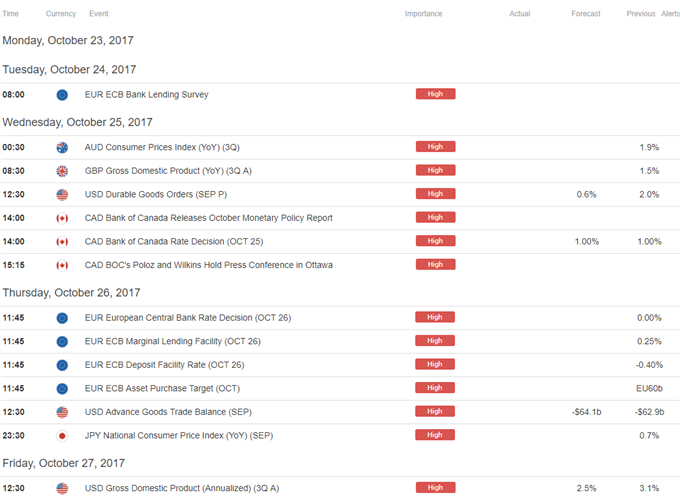Open EUR ECB Deposit Facility Rate event

pyautogui.click(x=164, y=365)
